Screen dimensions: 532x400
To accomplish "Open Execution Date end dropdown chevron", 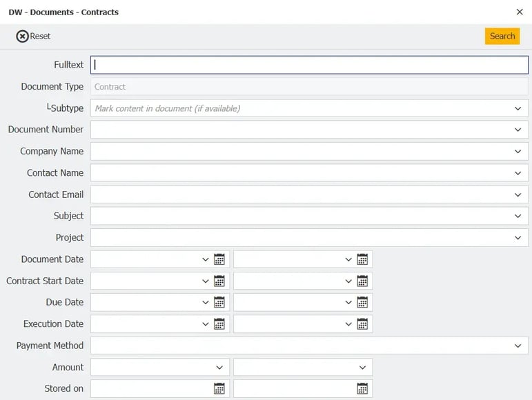I will [x=348, y=324].
